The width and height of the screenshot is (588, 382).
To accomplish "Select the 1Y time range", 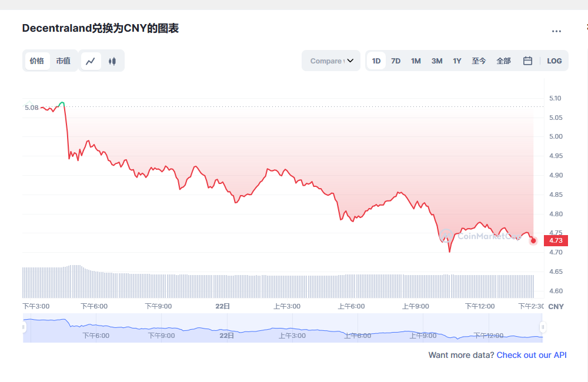I will (457, 61).
